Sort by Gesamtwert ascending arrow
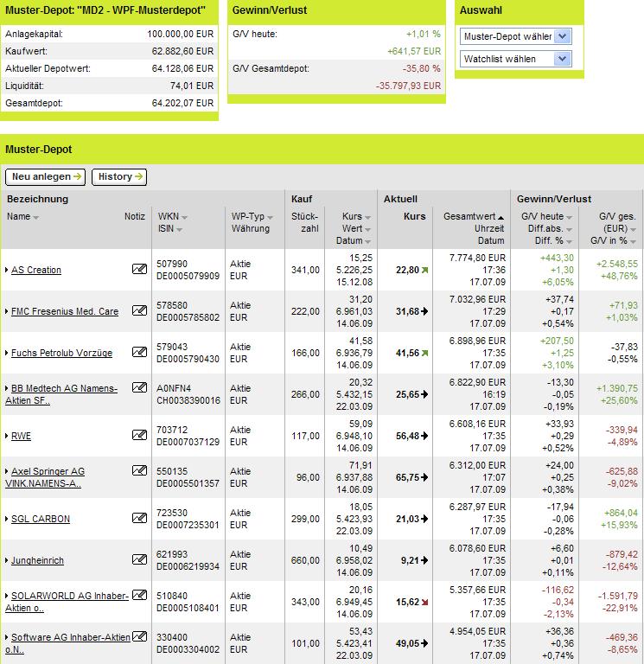Image resolution: width=644 pixels, height=664 pixels. point(501,218)
